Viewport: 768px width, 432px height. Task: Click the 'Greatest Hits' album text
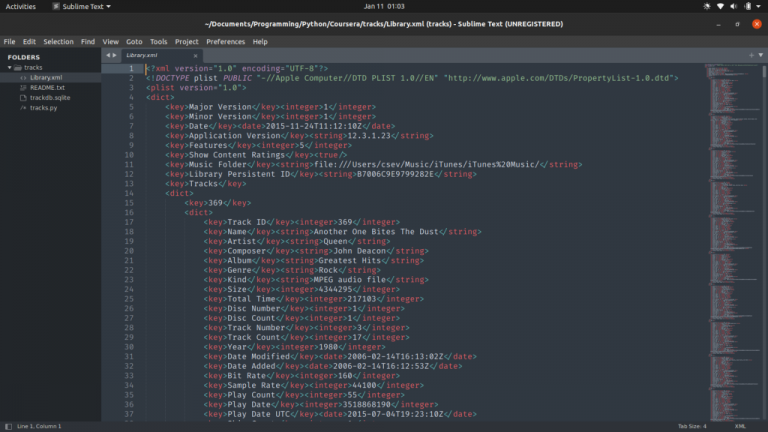[350, 261]
